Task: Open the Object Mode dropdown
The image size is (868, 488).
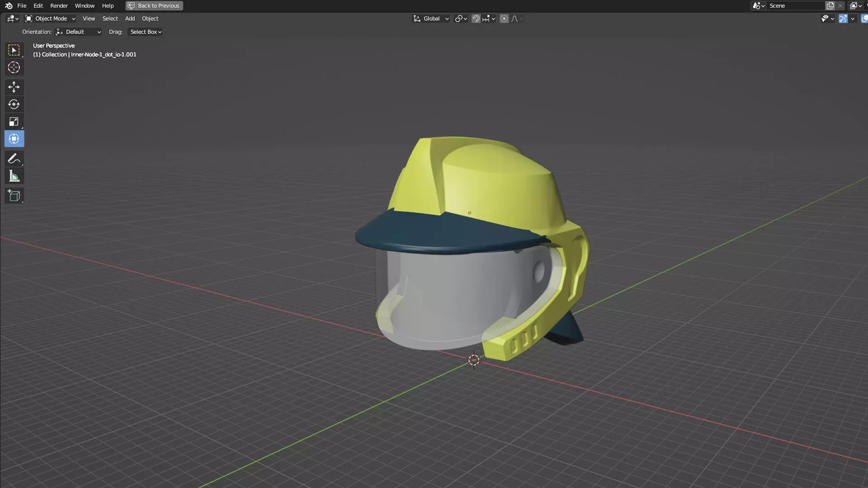Action: coord(50,19)
